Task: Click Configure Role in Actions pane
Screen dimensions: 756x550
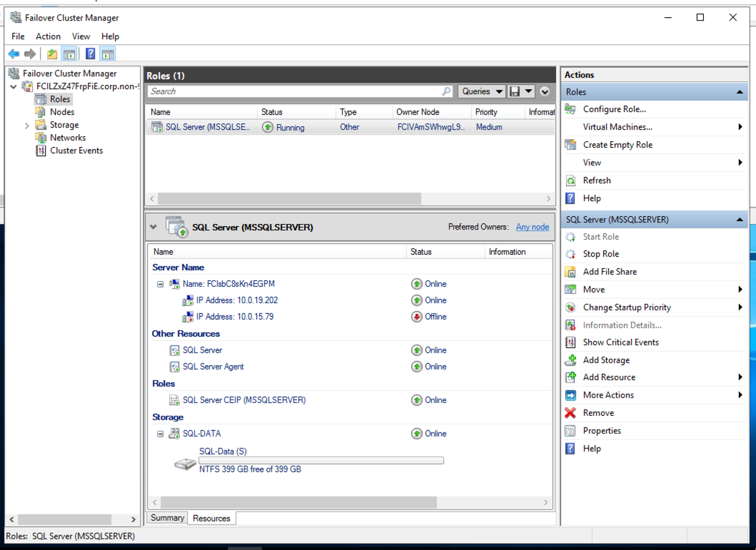Action: click(x=614, y=109)
